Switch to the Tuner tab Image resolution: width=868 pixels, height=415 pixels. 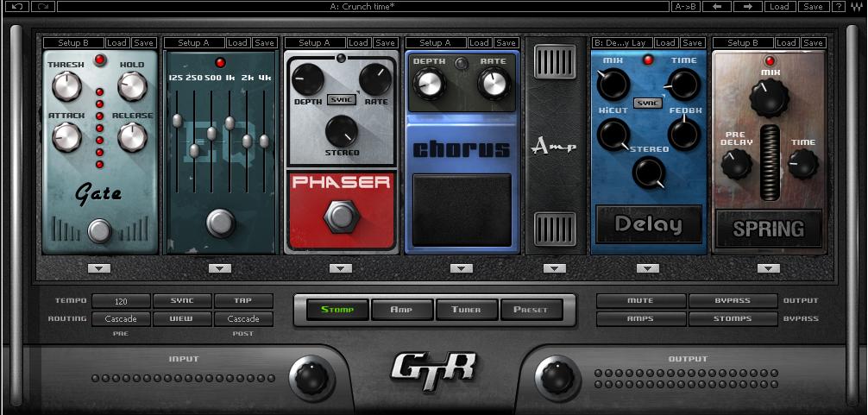[466, 310]
